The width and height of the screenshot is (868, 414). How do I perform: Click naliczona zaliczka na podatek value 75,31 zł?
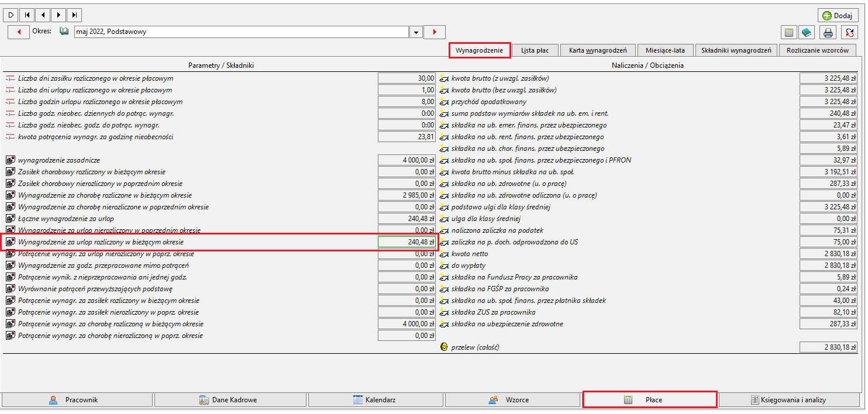coord(829,230)
